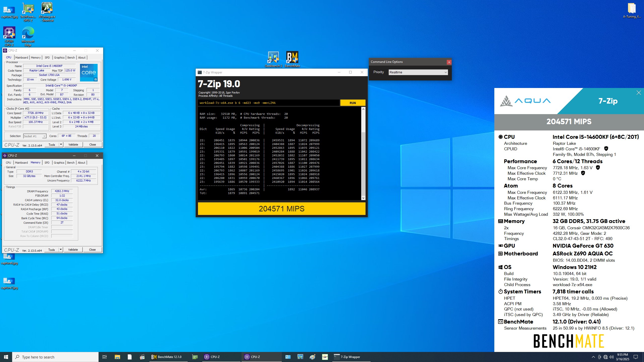The image size is (644, 362).
Task: Show hidden tray icons chevron
Action: pos(593,357)
